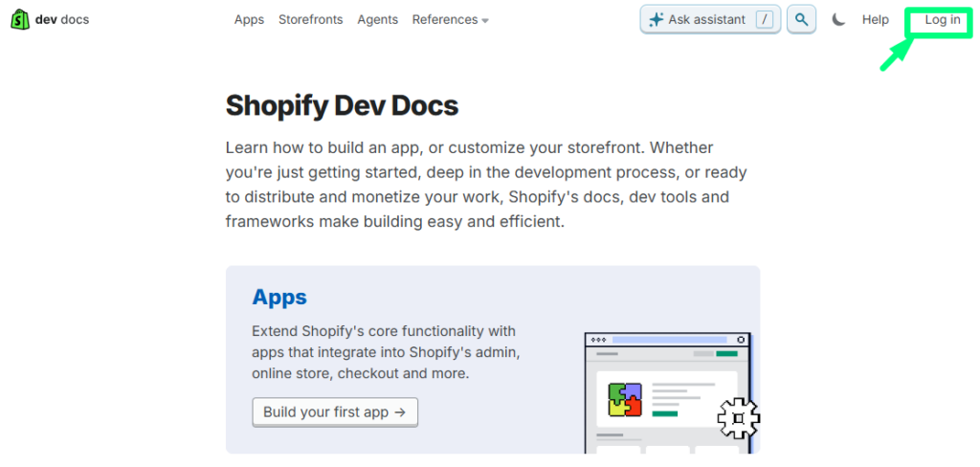980x467 pixels.
Task: Open the Help link
Action: (x=876, y=19)
